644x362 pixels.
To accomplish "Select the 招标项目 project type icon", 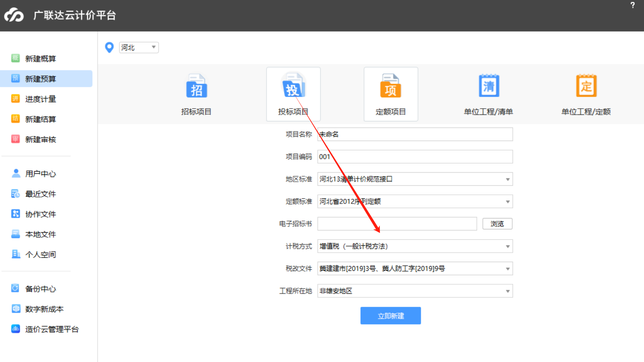I will pos(197,86).
